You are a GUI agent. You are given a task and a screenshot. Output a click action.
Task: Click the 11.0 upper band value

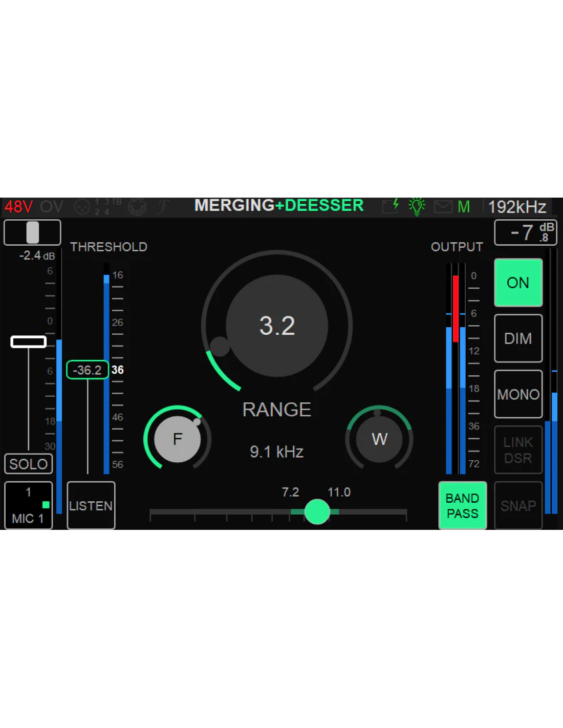click(339, 492)
